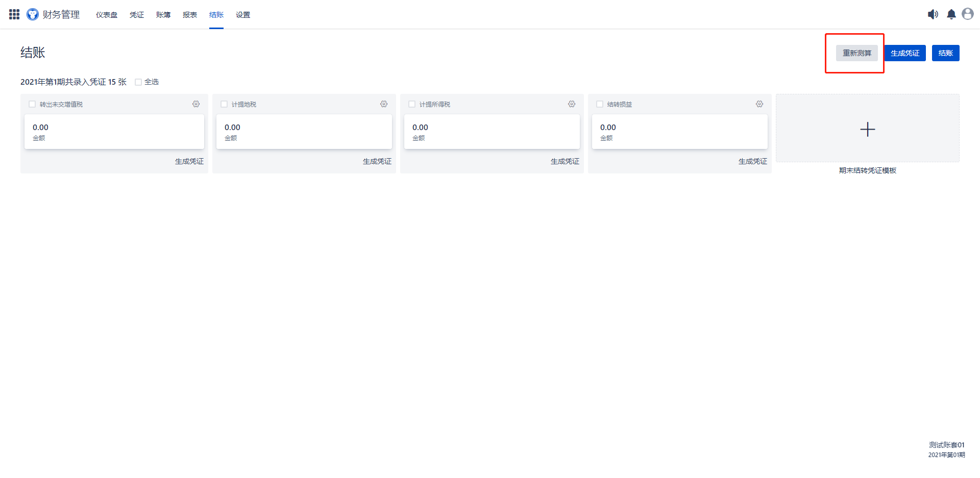Click the 2021年第1期共录入凭证 15 张 text

pyautogui.click(x=73, y=82)
